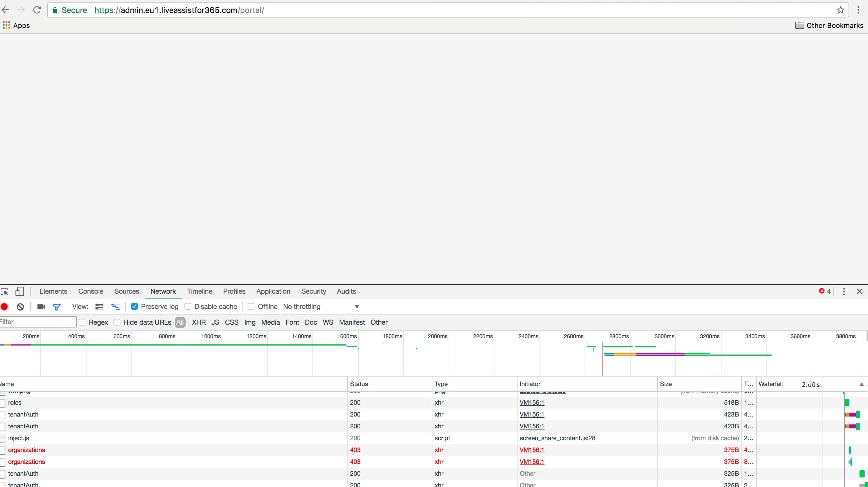Switch to the Security tab
The height and width of the screenshot is (487, 868).
[x=314, y=291]
